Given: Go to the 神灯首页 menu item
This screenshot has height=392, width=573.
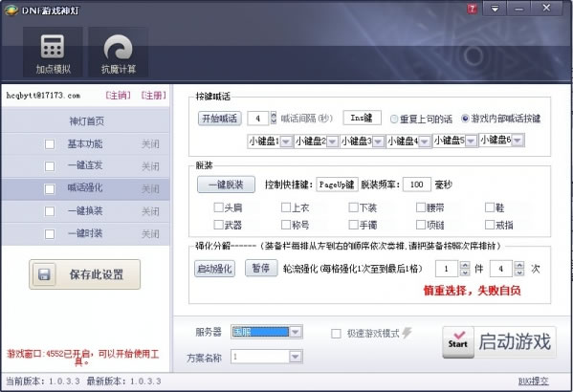Looking at the screenshot, I should tap(86, 120).
